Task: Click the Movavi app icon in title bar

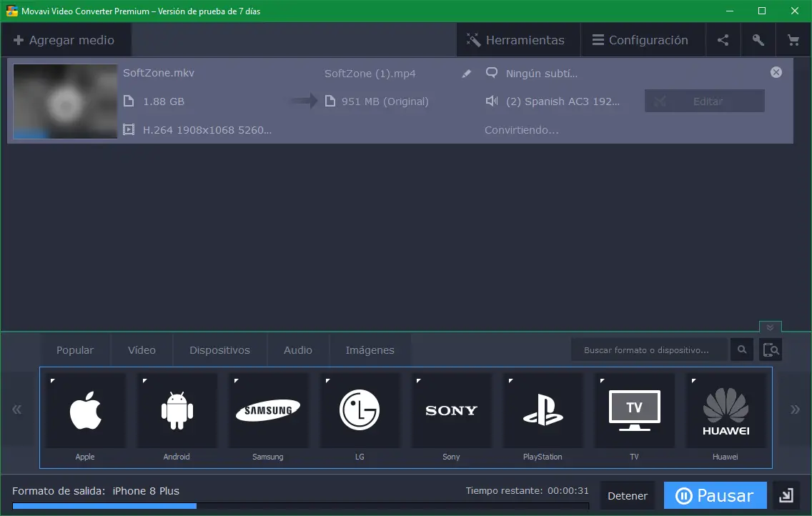Action: pyautogui.click(x=11, y=11)
